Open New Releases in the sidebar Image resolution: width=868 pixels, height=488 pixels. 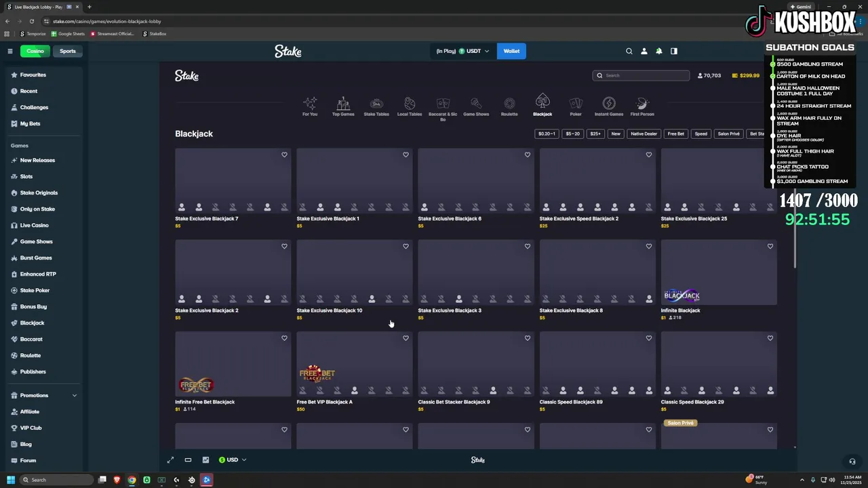tap(37, 160)
